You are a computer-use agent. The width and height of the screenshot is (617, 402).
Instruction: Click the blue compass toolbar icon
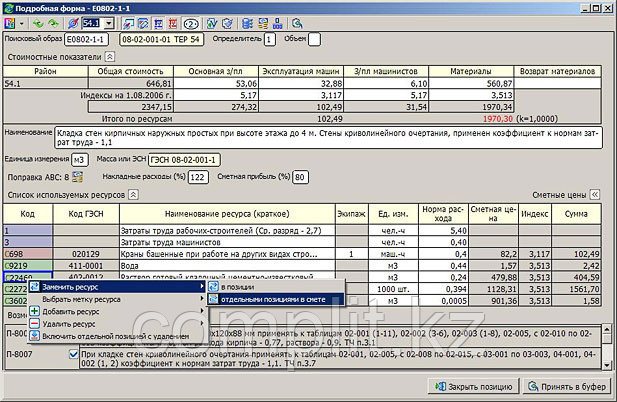[x=73, y=24]
